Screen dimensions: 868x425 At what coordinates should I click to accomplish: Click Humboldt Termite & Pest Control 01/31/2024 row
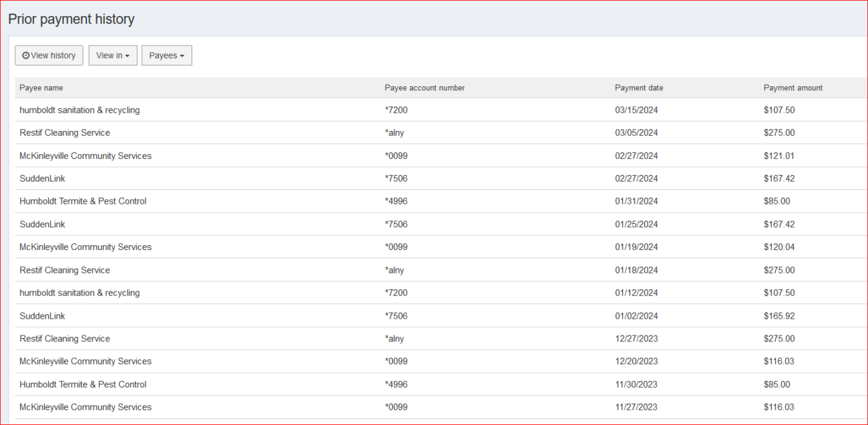click(x=83, y=201)
